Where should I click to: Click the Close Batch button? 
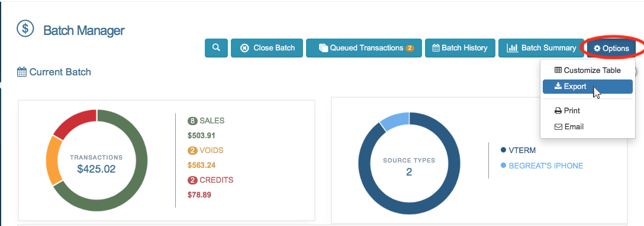point(267,48)
